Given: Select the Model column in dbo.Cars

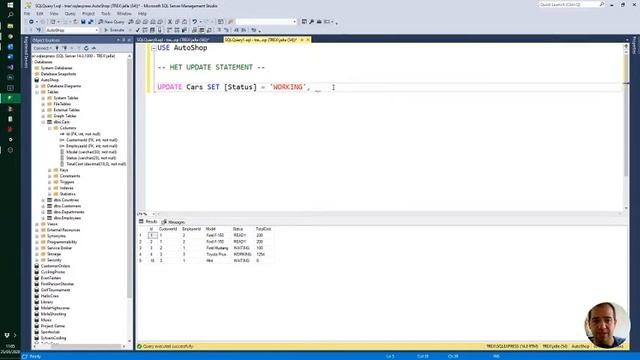Looking at the screenshot, I should click(x=91, y=152).
